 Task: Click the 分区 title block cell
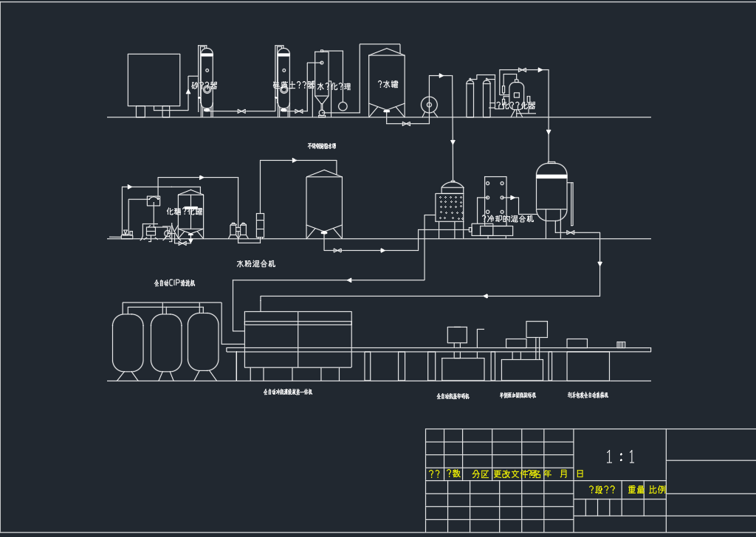[x=480, y=474]
